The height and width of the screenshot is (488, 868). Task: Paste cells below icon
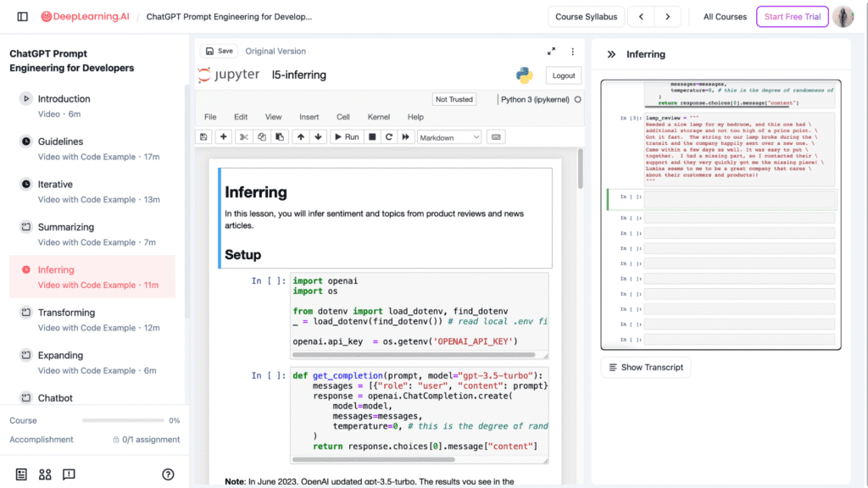pos(280,137)
